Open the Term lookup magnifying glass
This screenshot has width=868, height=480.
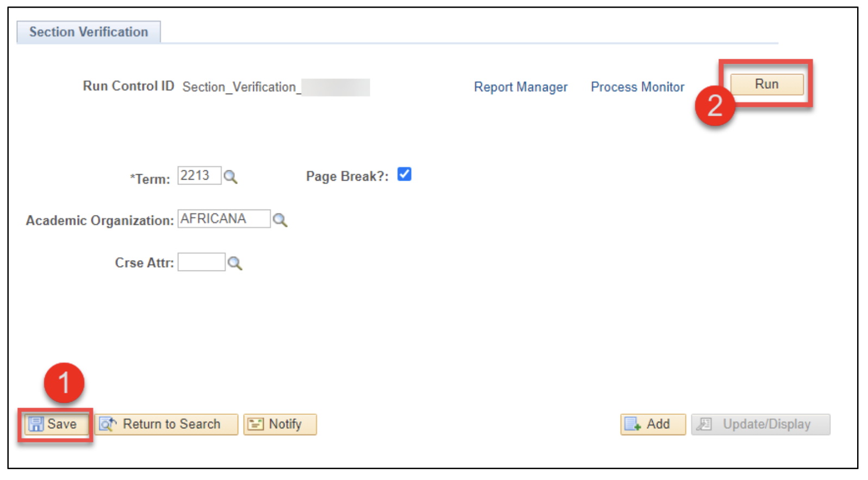tap(230, 177)
